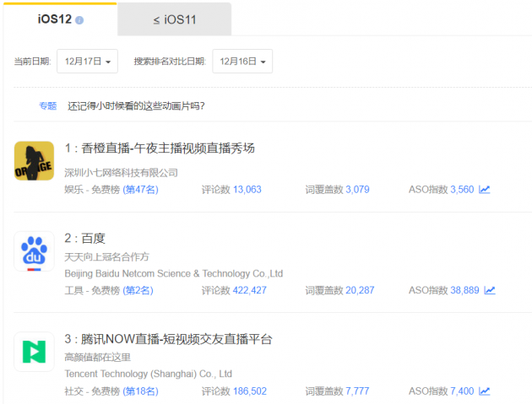Click 百度 review count 422,427

249,290
